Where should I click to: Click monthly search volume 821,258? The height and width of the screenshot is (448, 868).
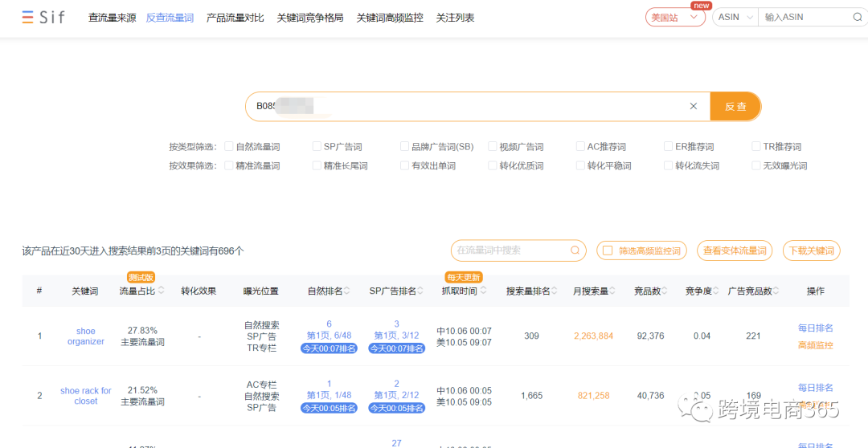pyautogui.click(x=593, y=396)
